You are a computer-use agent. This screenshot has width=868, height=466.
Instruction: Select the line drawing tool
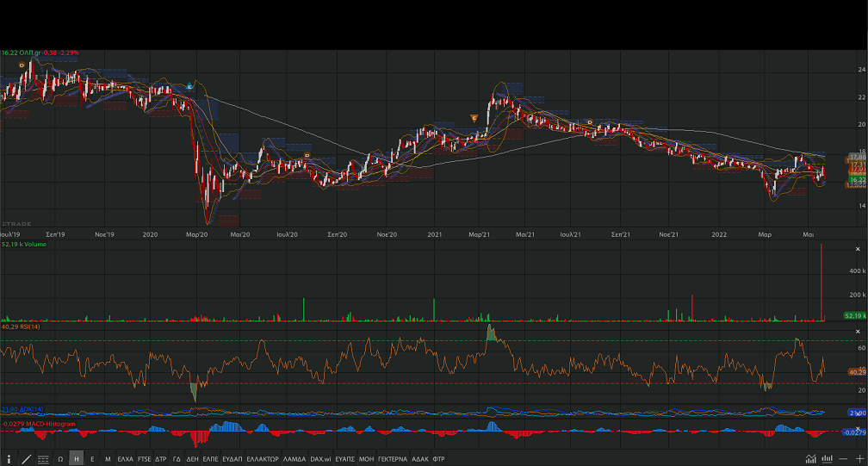click(26, 459)
